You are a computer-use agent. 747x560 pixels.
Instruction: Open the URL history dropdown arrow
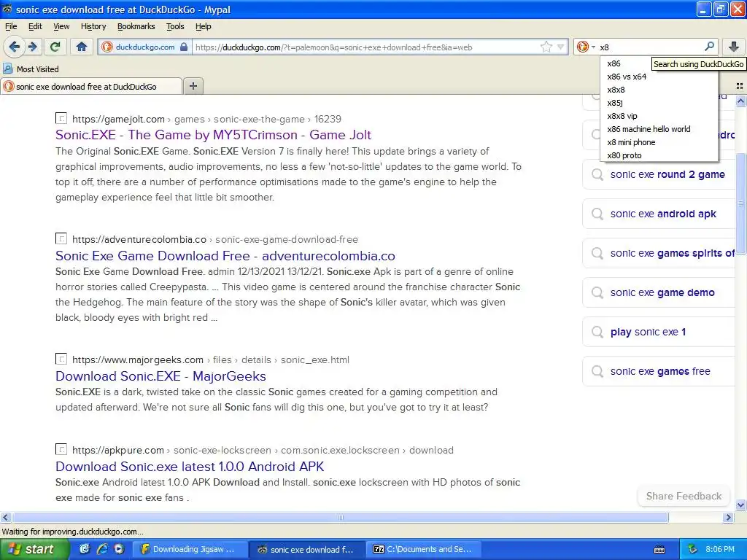561,47
